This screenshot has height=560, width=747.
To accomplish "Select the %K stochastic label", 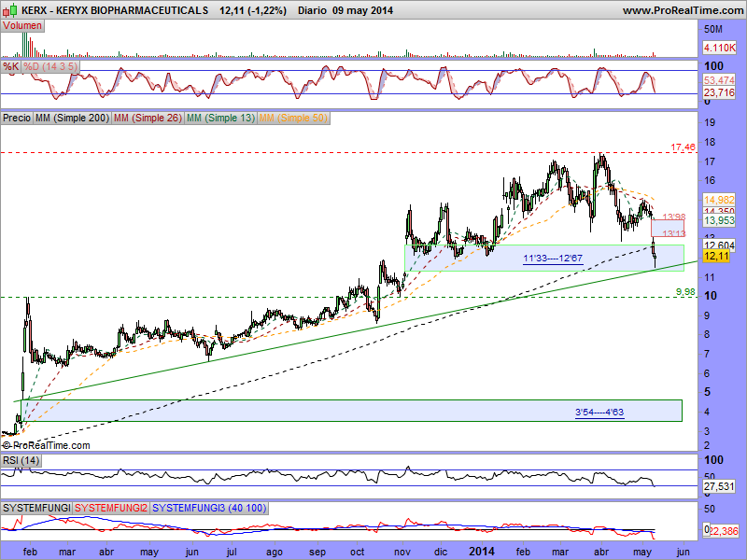I will [10, 66].
